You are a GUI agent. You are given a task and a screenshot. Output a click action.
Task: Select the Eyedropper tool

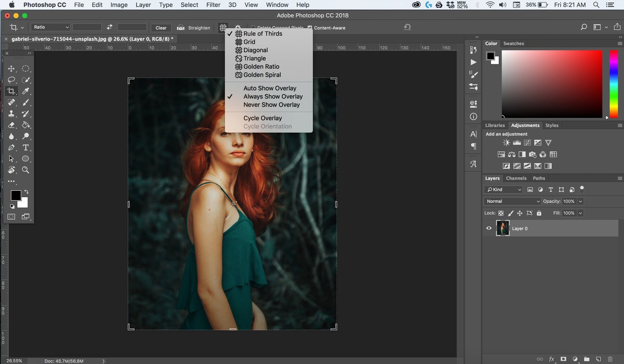click(x=25, y=91)
